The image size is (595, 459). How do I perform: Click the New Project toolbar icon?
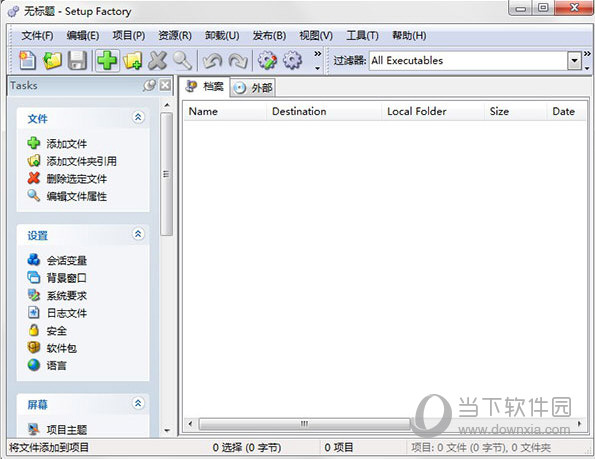[27, 61]
